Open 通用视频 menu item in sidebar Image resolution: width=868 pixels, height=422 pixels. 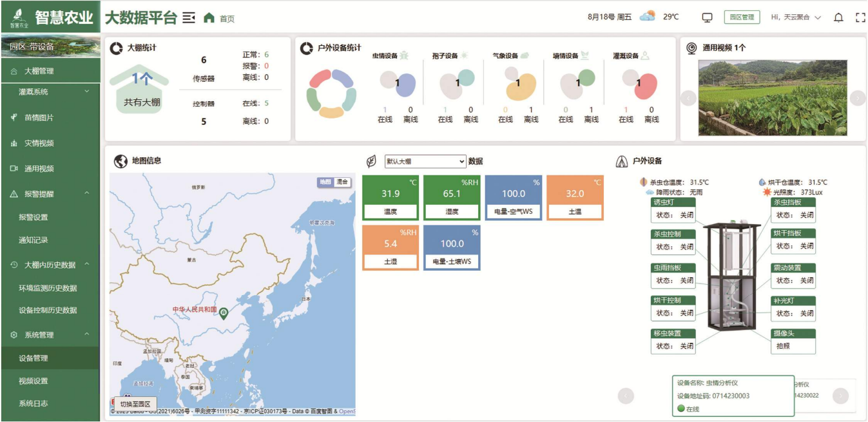(50, 168)
